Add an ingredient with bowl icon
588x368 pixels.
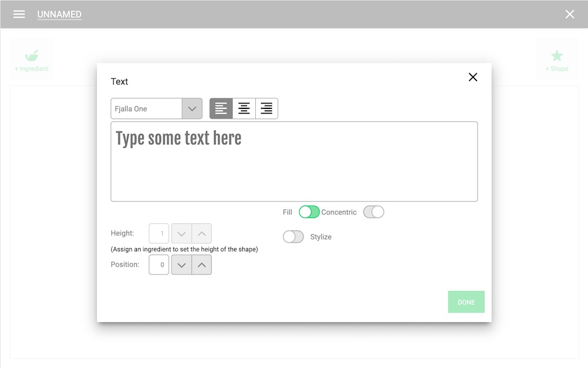point(32,59)
